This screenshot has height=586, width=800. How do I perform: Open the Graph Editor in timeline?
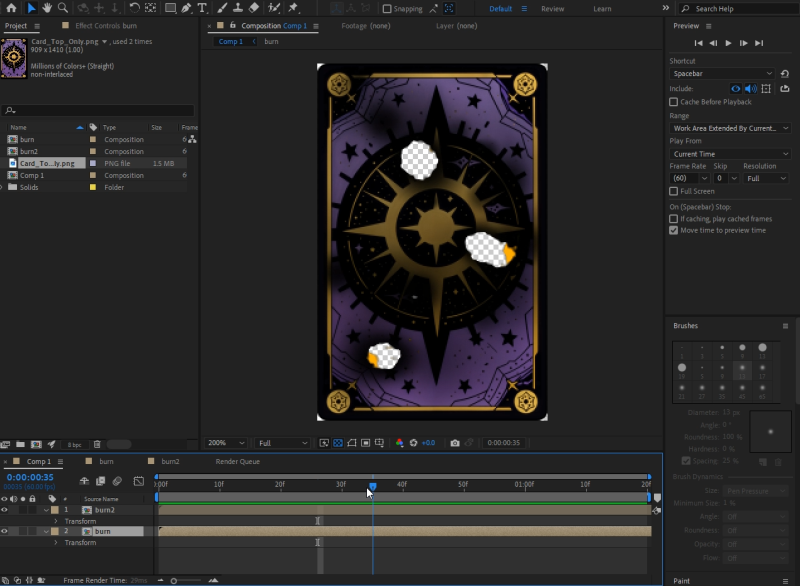[139, 481]
